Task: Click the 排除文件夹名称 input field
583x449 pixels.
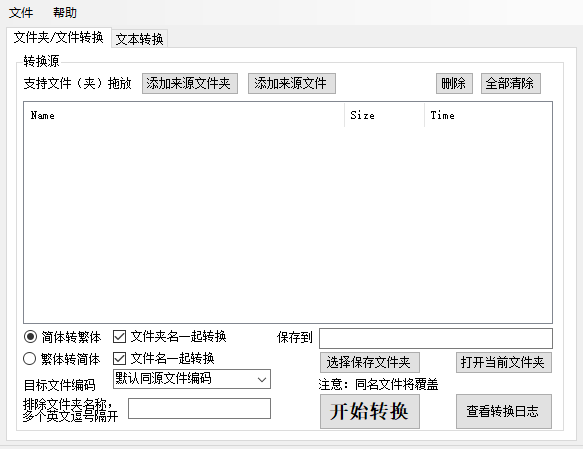Action: point(199,408)
